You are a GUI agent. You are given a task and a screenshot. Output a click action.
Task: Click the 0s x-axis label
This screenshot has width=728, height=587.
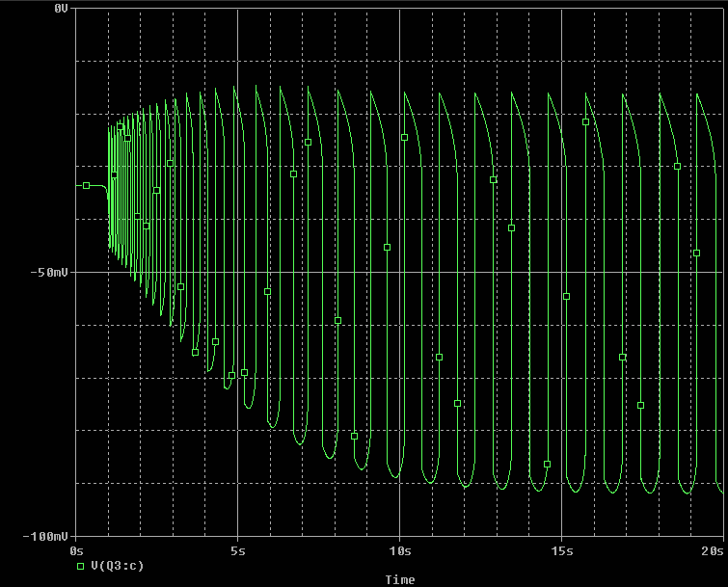click(76, 550)
